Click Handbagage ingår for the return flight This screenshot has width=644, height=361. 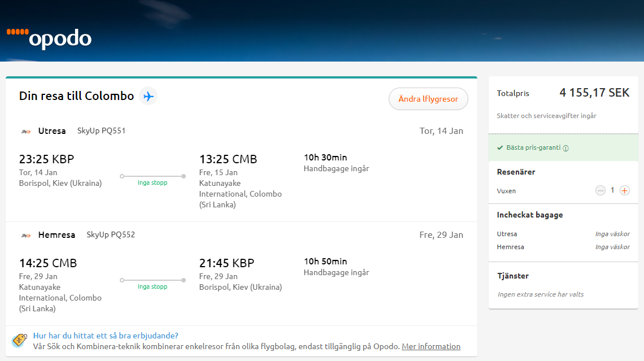point(336,272)
